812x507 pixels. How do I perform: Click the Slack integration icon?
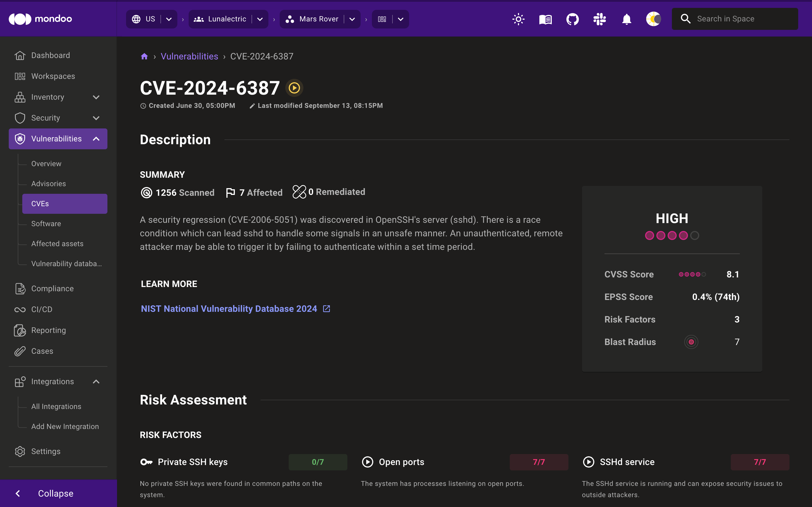click(x=599, y=19)
